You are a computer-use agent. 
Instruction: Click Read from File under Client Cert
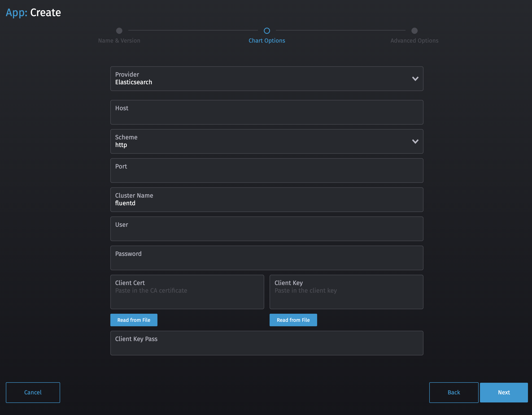click(134, 320)
